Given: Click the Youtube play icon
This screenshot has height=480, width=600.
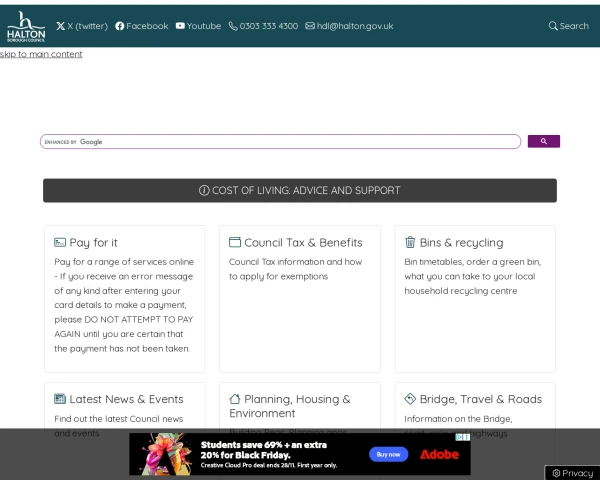Looking at the screenshot, I should [x=180, y=26].
